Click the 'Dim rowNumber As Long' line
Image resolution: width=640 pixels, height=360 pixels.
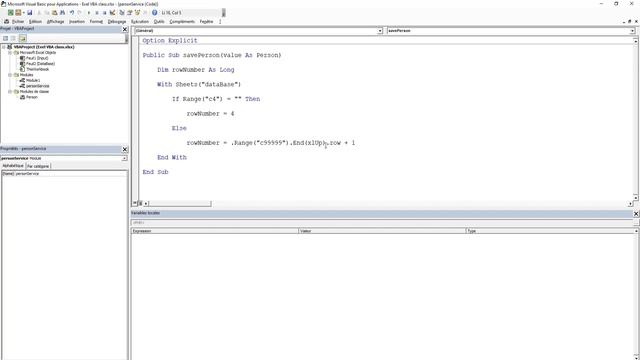[x=196, y=70]
